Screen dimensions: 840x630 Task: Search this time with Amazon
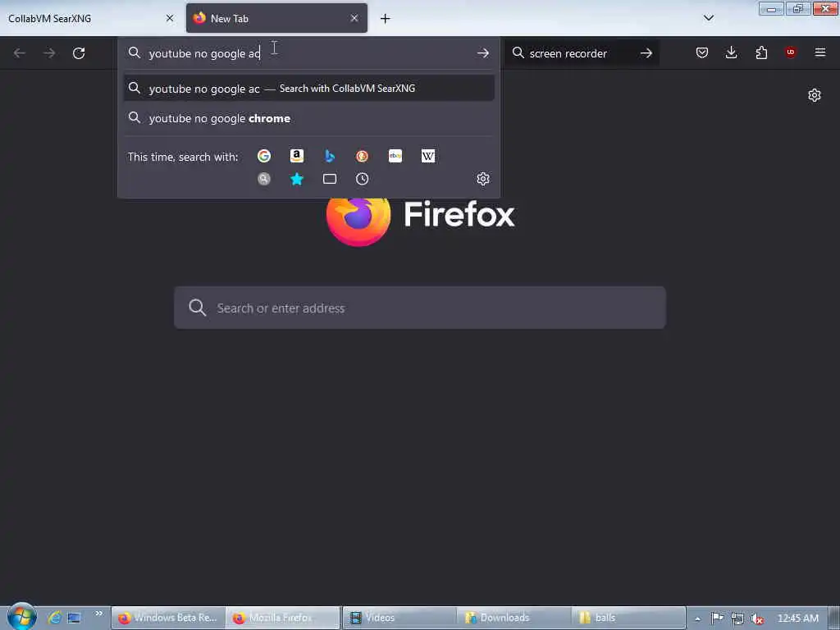coord(297,156)
